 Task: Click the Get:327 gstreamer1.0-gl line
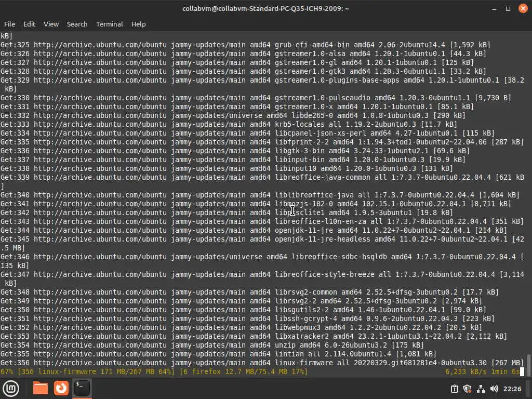coord(237,62)
